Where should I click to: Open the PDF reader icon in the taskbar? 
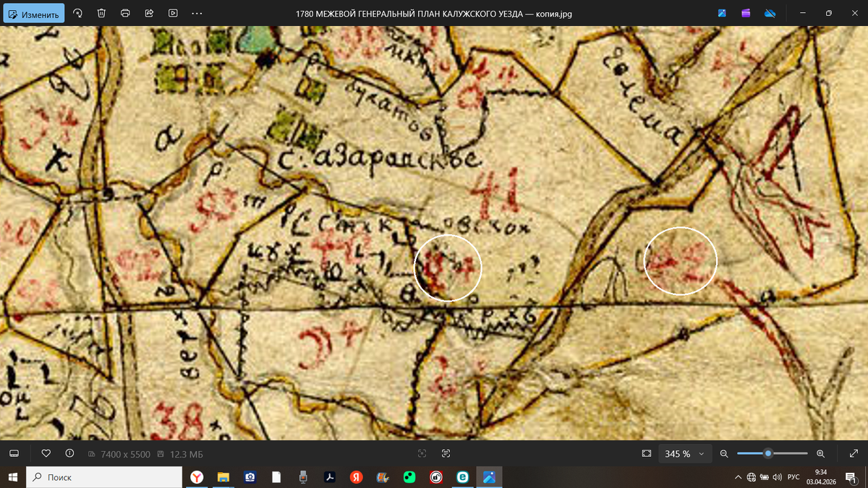click(329, 477)
